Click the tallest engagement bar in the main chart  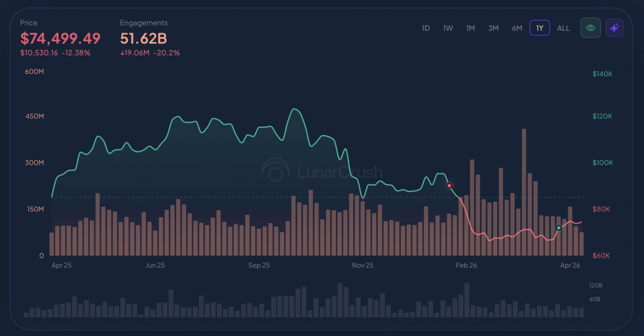(524, 192)
